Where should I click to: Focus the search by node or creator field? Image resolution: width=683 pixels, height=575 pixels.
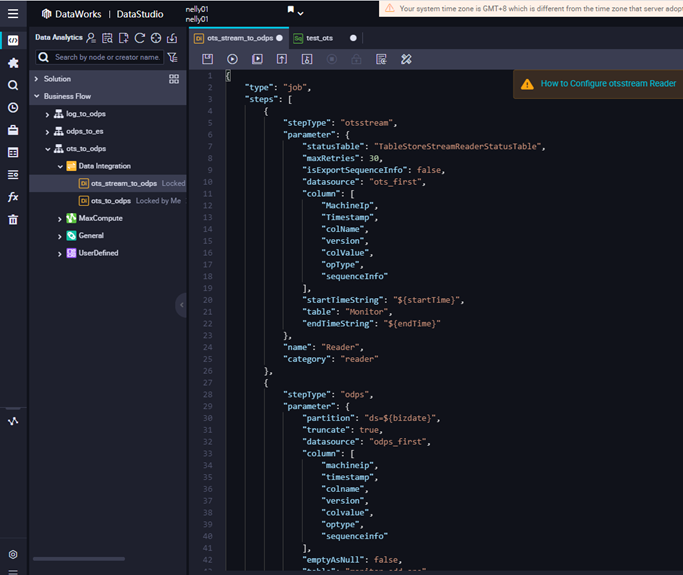point(107,57)
